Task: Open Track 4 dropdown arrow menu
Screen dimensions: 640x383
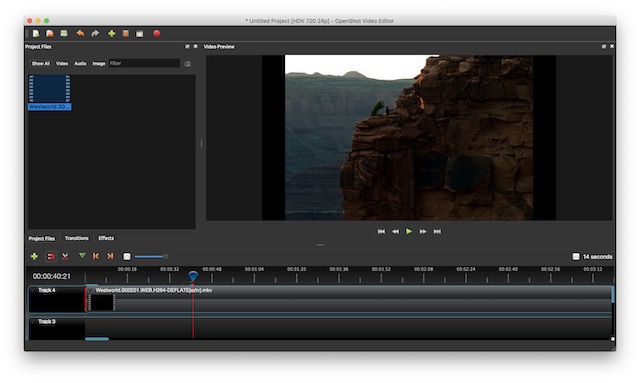Action: coord(33,290)
